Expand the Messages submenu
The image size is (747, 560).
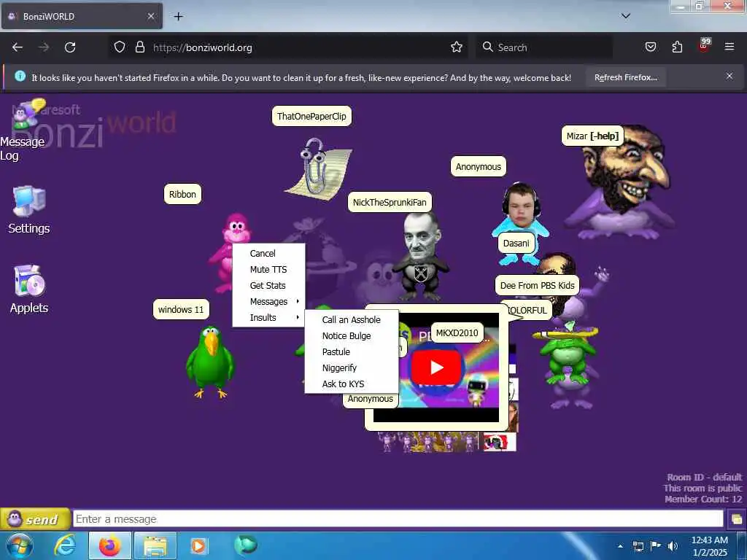(268, 301)
